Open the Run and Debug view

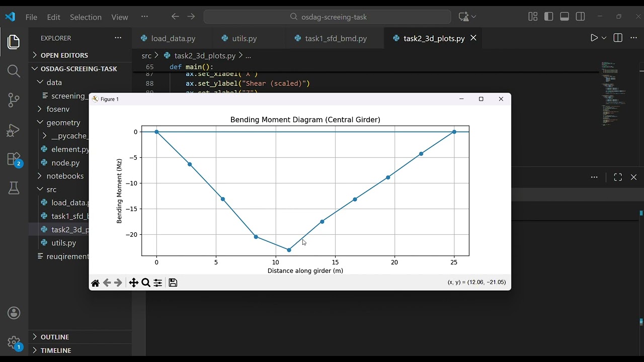tap(14, 130)
